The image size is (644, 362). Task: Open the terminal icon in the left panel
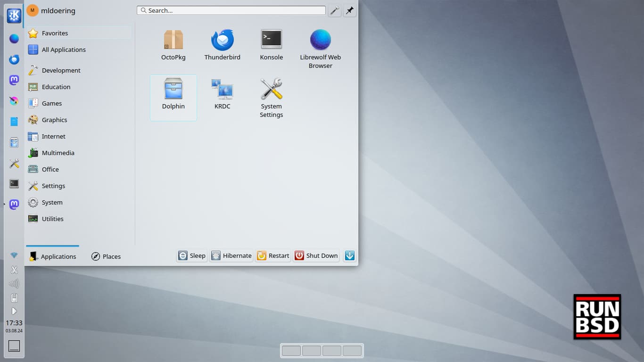pos(14,184)
